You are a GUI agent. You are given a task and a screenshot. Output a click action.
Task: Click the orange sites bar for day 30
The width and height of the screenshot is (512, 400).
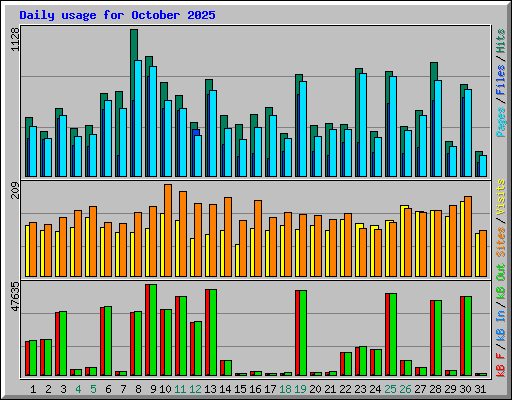pyautogui.click(x=468, y=236)
